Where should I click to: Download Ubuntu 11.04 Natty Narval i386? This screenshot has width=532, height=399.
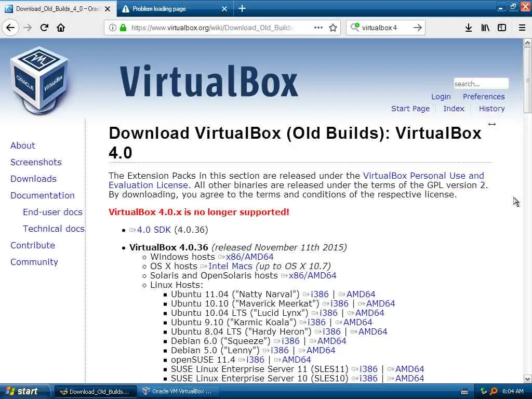pos(320,294)
